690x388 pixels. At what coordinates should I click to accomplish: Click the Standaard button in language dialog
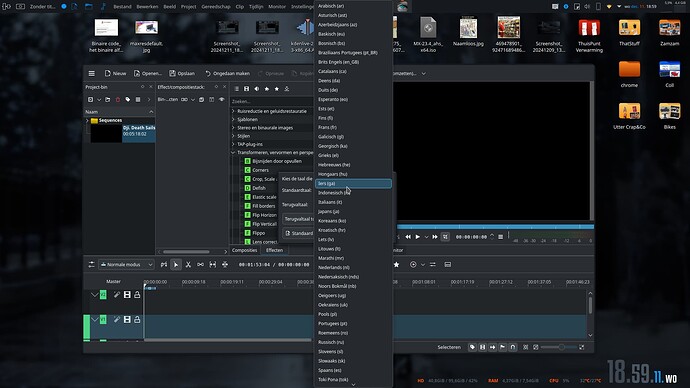tap(299, 233)
